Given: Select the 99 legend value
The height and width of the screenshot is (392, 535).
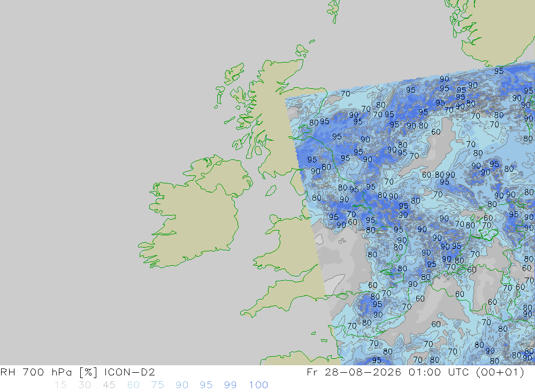Looking at the screenshot, I should [230, 385].
